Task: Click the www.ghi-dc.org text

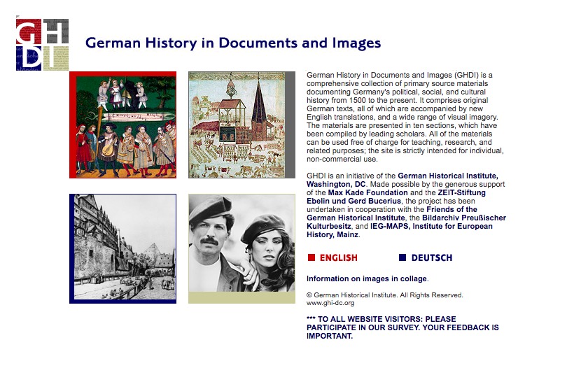Action: point(330,303)
